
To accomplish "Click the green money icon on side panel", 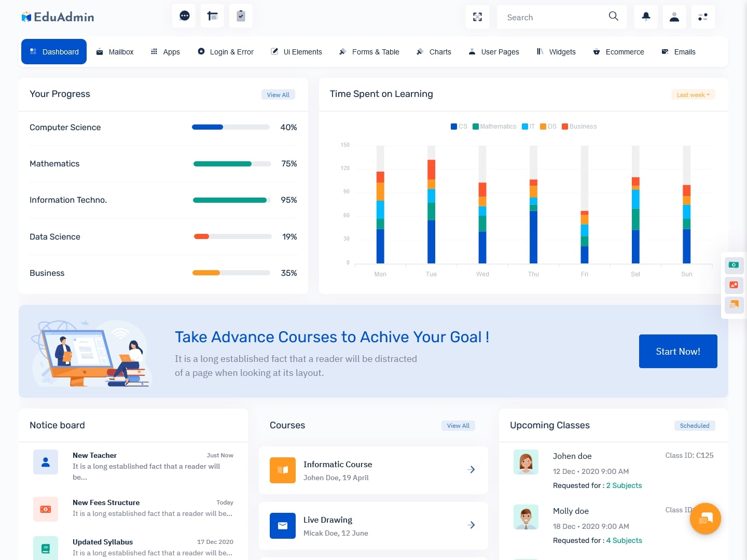I will (734, 265).
